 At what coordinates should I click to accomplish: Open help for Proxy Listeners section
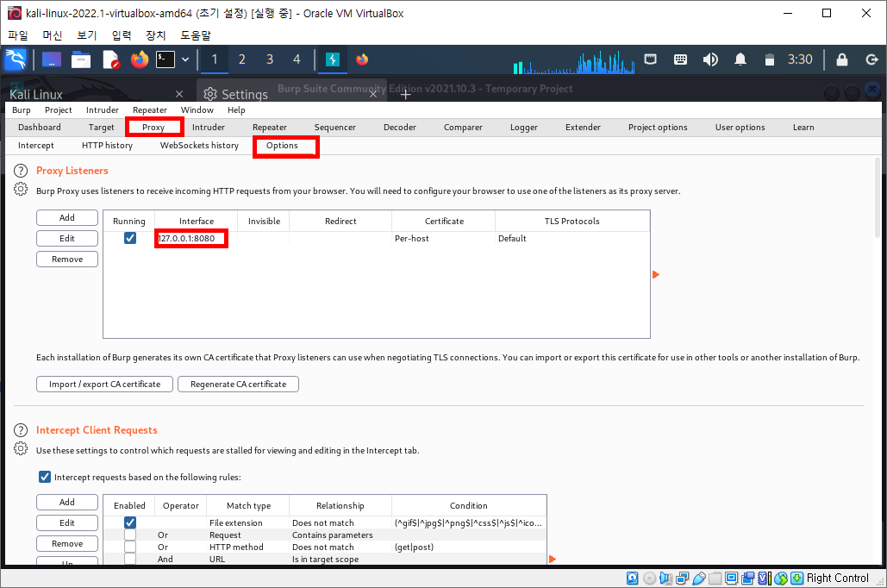(x=21, y=171)
